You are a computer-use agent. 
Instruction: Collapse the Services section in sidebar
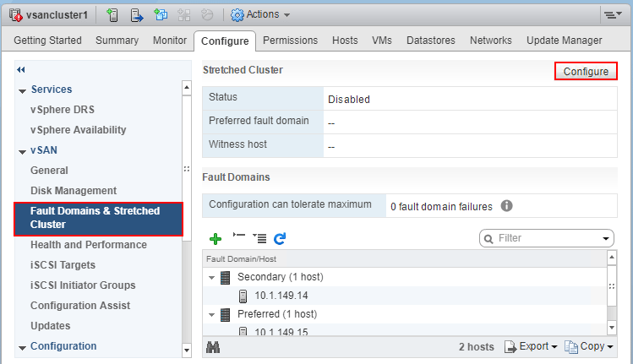22,90
